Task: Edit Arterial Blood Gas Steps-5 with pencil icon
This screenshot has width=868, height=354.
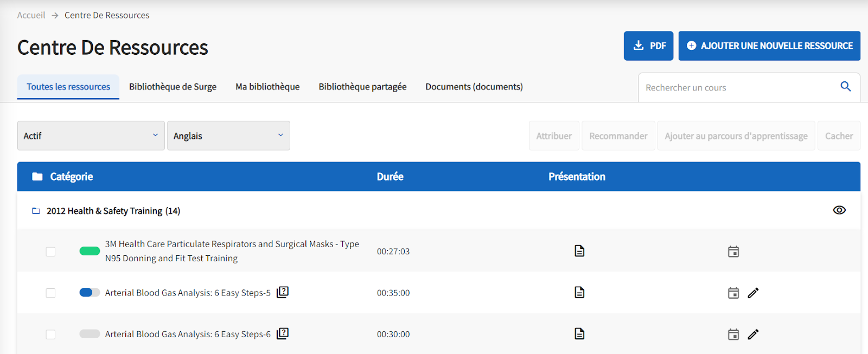Action: [x=753, y=293]
